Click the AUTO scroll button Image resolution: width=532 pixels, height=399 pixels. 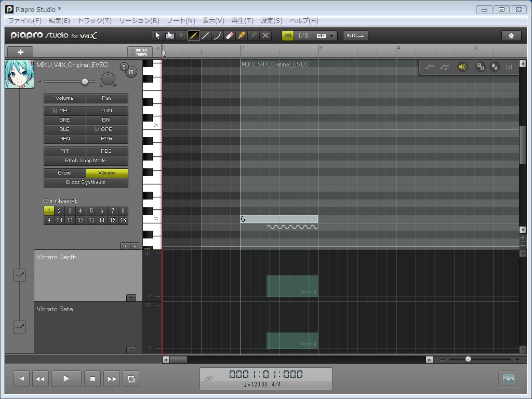[355, 36]
